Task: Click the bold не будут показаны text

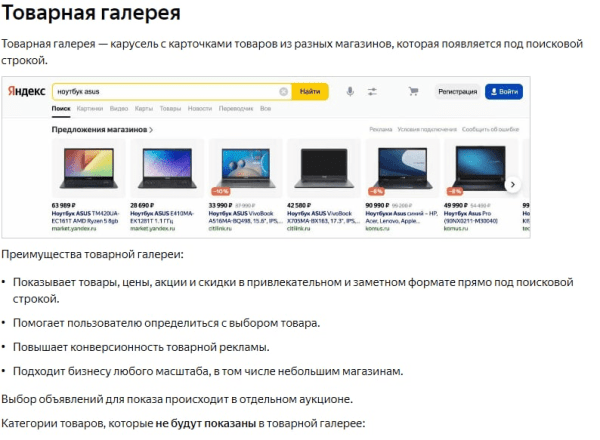Action: (x=205, y=424)
